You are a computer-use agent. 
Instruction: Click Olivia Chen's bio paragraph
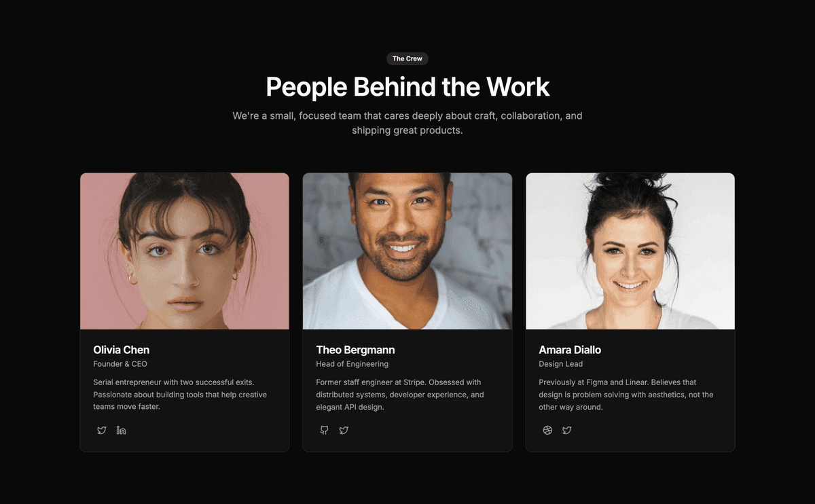click(180, 395)
